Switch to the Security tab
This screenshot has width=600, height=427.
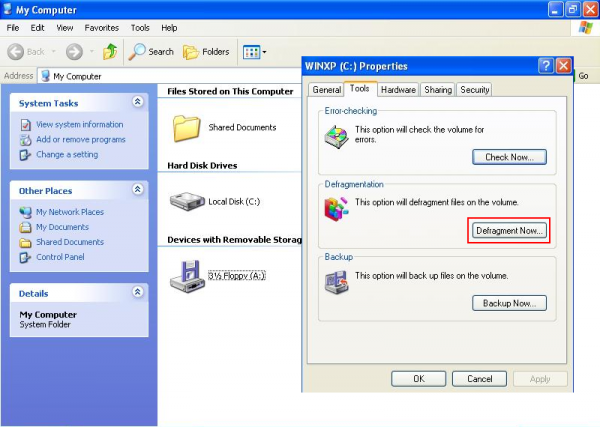coord(474,90)
